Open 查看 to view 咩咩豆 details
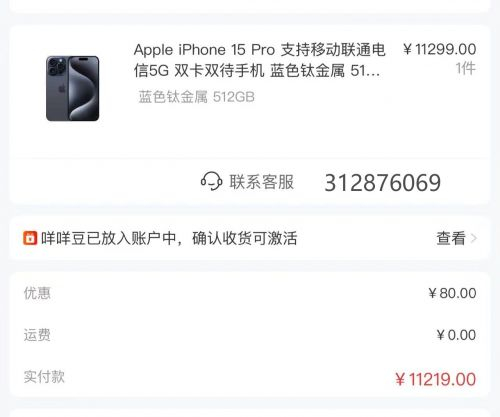Screen dimensions: 500x417 [451, 238]
